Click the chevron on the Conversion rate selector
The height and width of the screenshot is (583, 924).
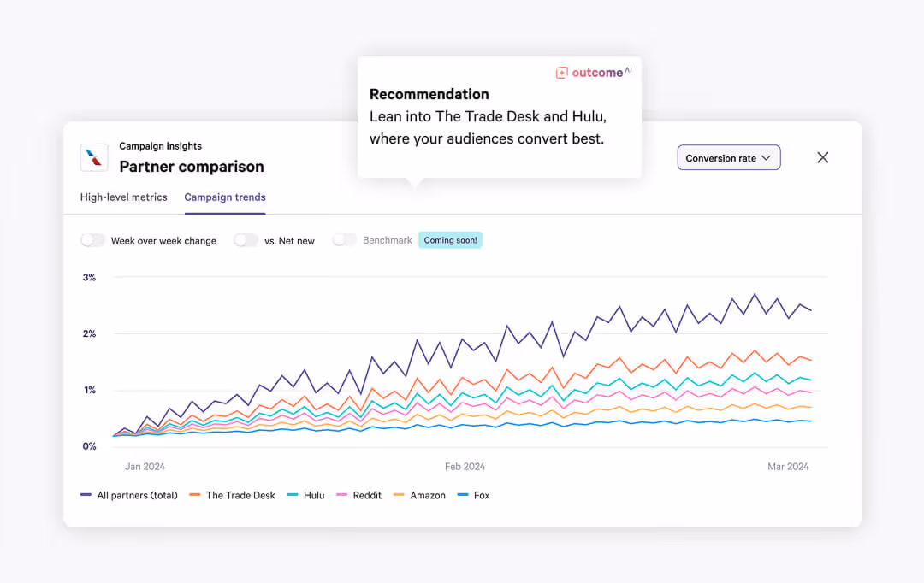click(767, 157)
